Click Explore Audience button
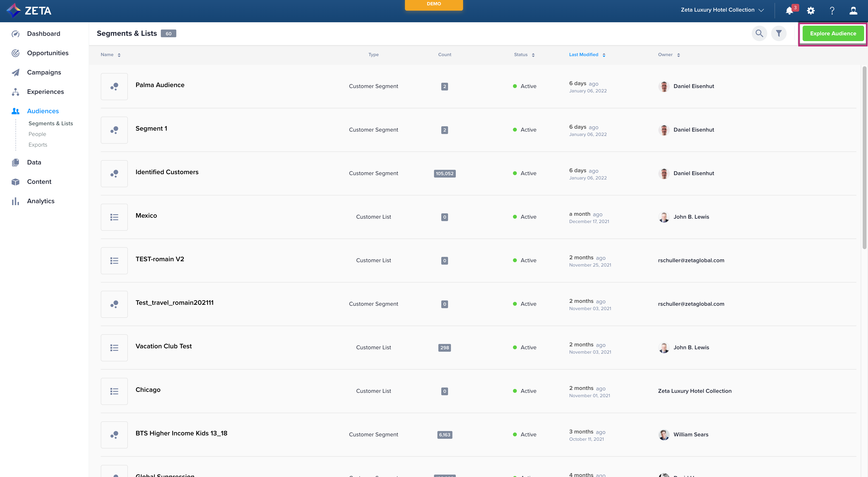Screen dimensions: 868x477 click(x=833, y=33)
